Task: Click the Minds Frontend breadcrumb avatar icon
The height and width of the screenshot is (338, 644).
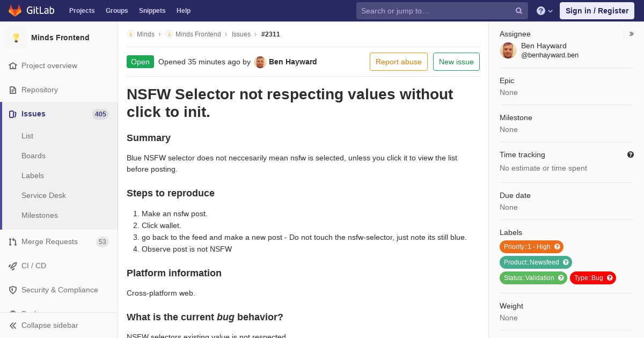Action: click(169, 34)
